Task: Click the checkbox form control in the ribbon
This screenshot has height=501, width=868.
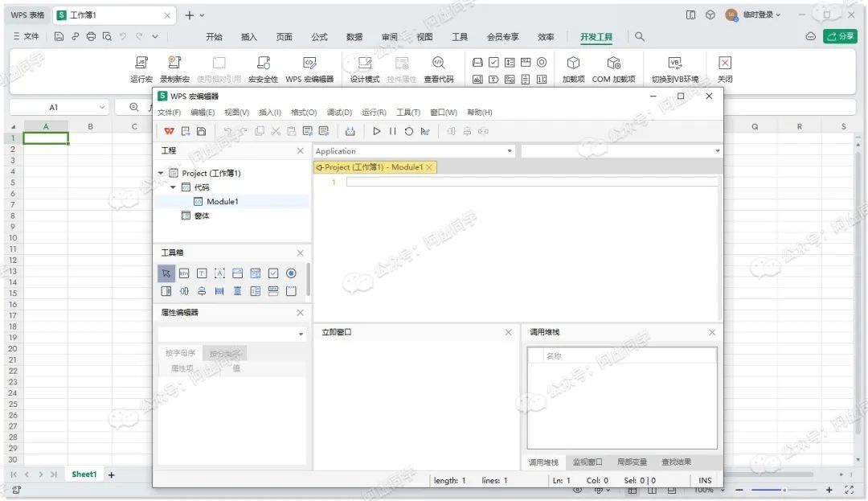Action: pos(493,63)
